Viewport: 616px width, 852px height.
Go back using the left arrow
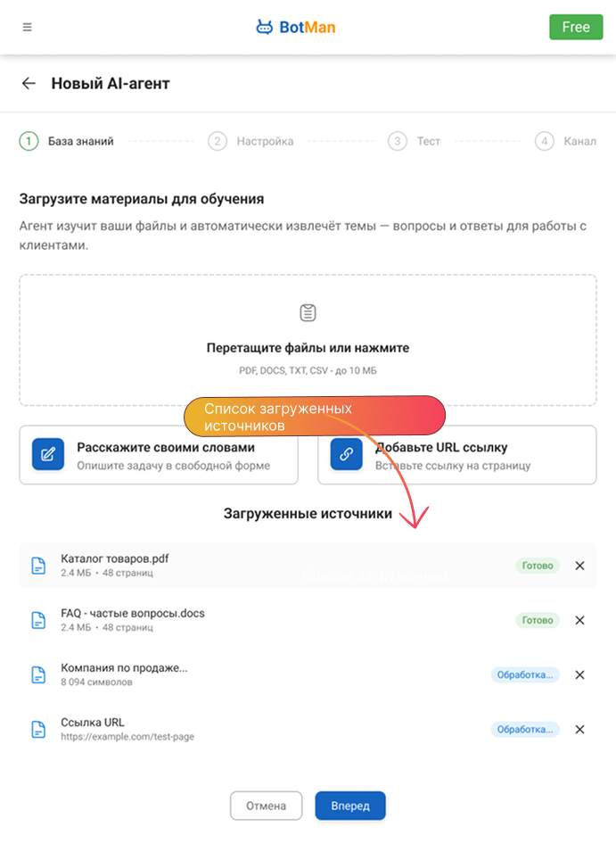(29, 84)
